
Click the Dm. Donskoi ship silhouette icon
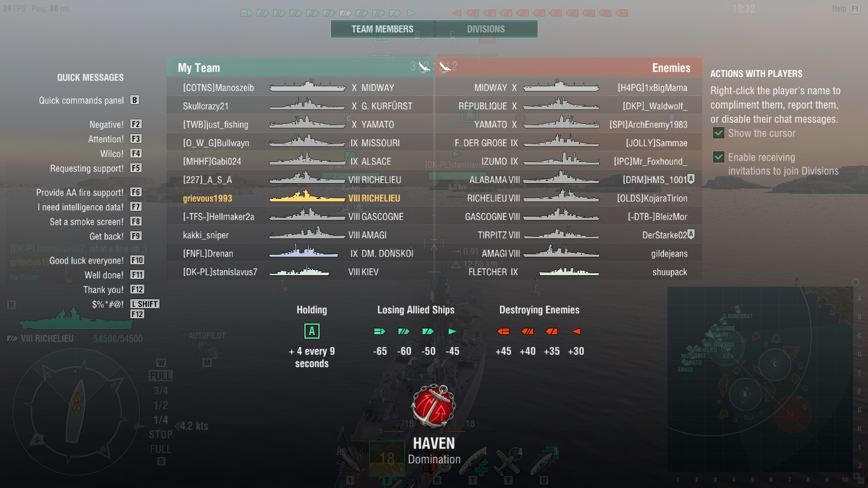tap(304, 253)
